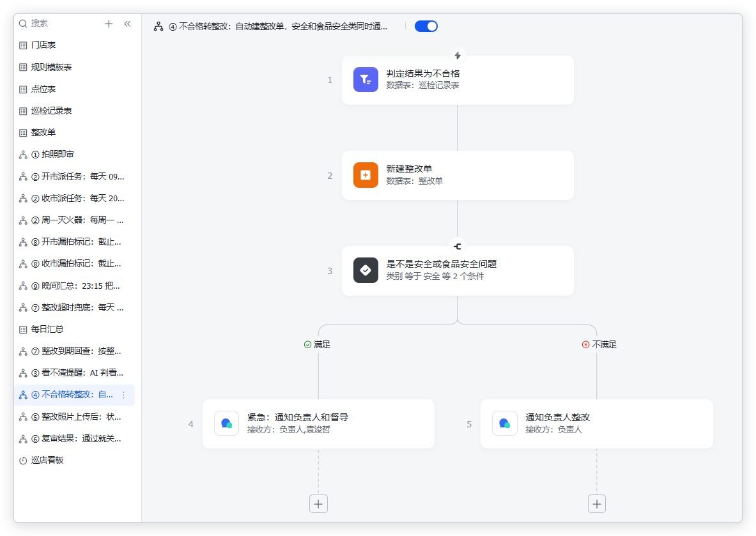Click the 每日汇总 table icon
Image resolution: width=756 pixels, height=536 pixels.
(22, 330)
